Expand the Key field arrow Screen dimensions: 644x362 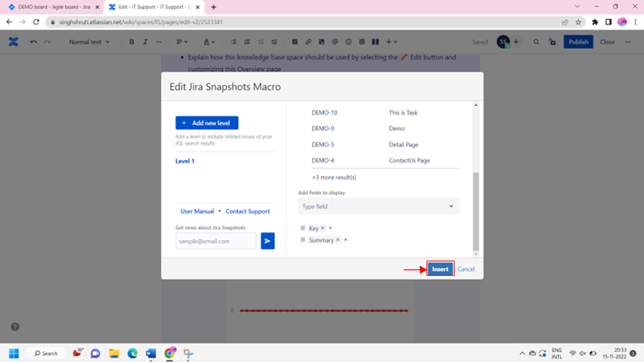[x=330, y=227]
